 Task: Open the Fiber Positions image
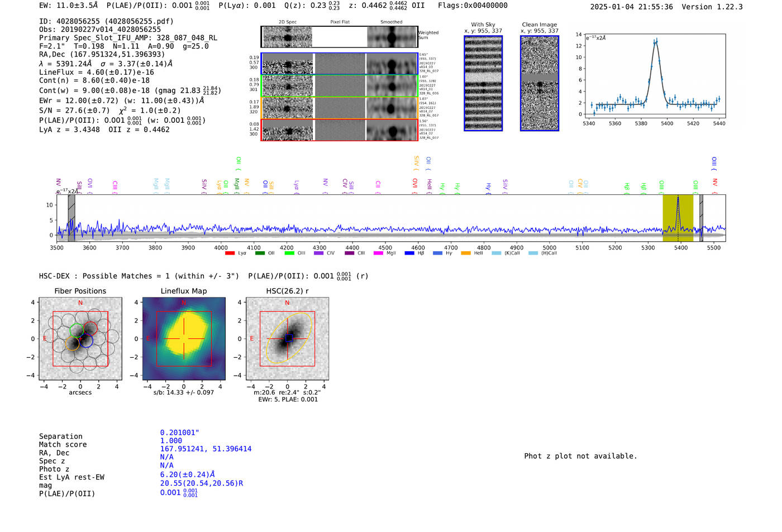pos(80,339)
